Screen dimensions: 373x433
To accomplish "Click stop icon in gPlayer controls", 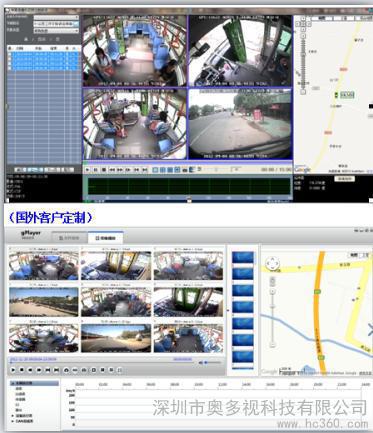I will coord(22,370).
